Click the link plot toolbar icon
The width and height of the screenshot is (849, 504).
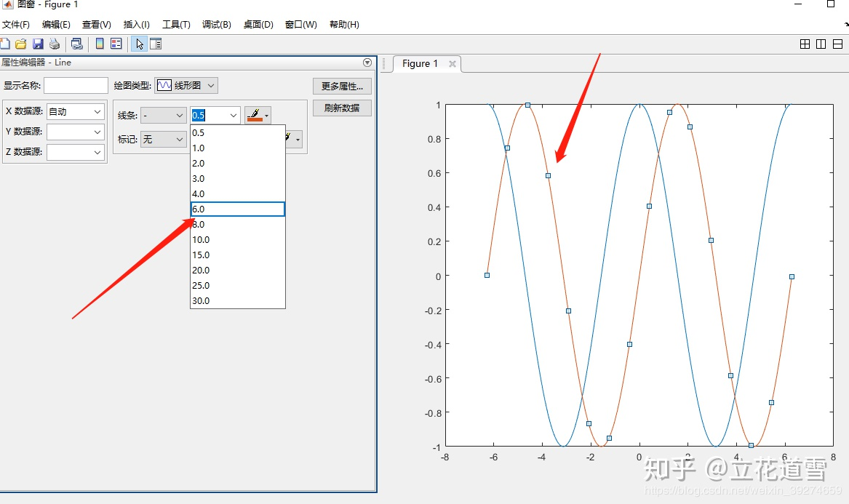(77, 44)
